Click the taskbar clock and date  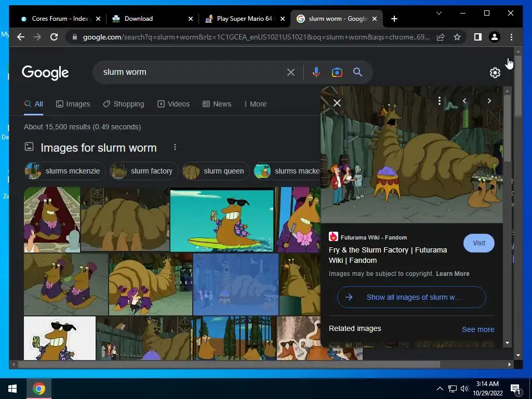[x=487, y=389]
